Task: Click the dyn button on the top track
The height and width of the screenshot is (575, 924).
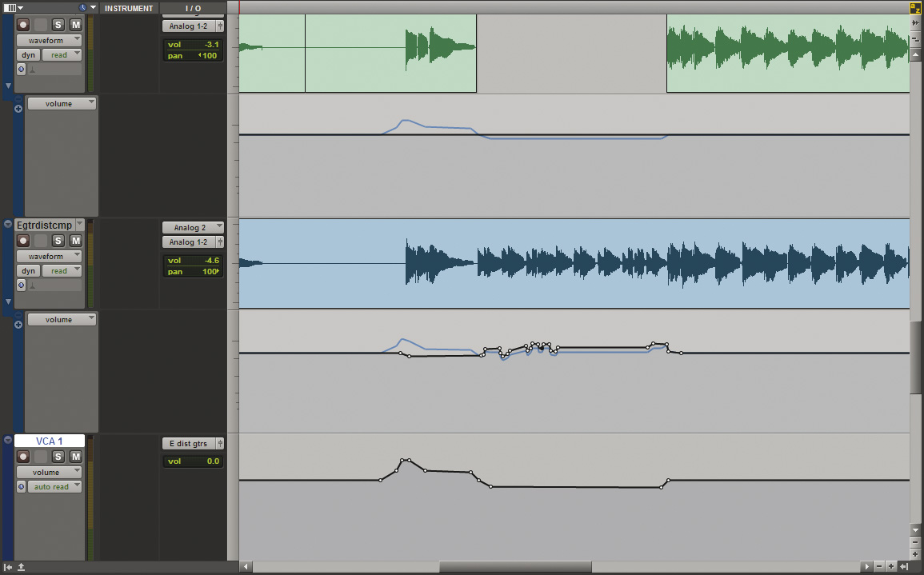Action: (28, 55)
